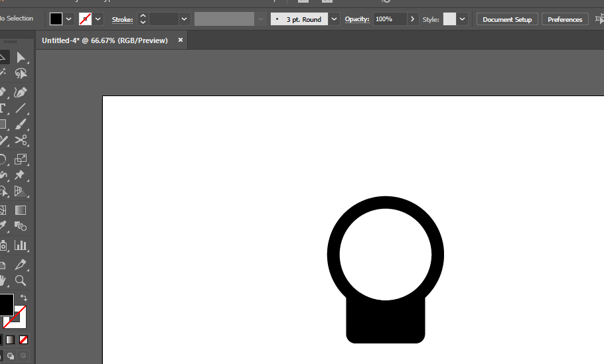
Task: Select the Line Segment tool
Action: click(x=21, y=108)
